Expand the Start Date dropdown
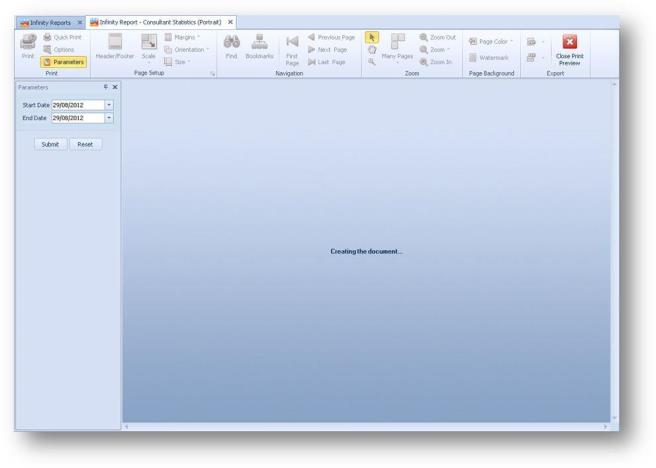The height and width of the screenshot is (468, 656). coord(109,105)
